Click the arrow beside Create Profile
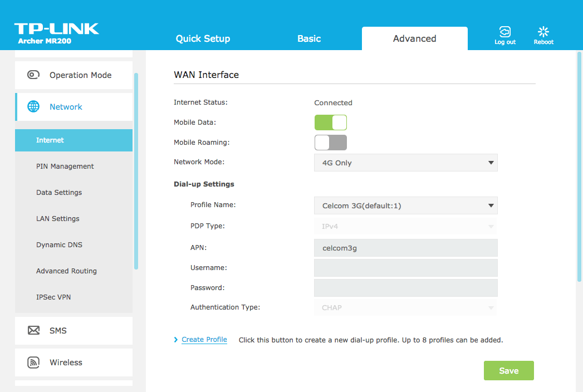 coord(176,340)
